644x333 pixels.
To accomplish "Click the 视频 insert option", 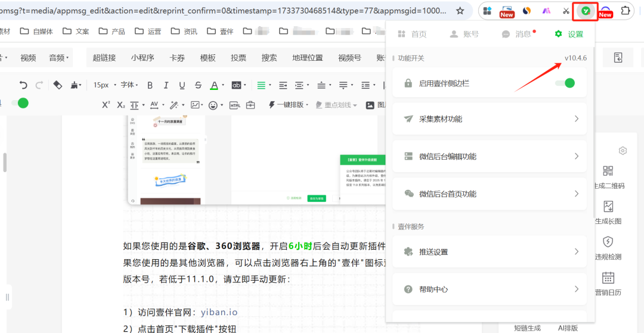I will tap(29, 58).
